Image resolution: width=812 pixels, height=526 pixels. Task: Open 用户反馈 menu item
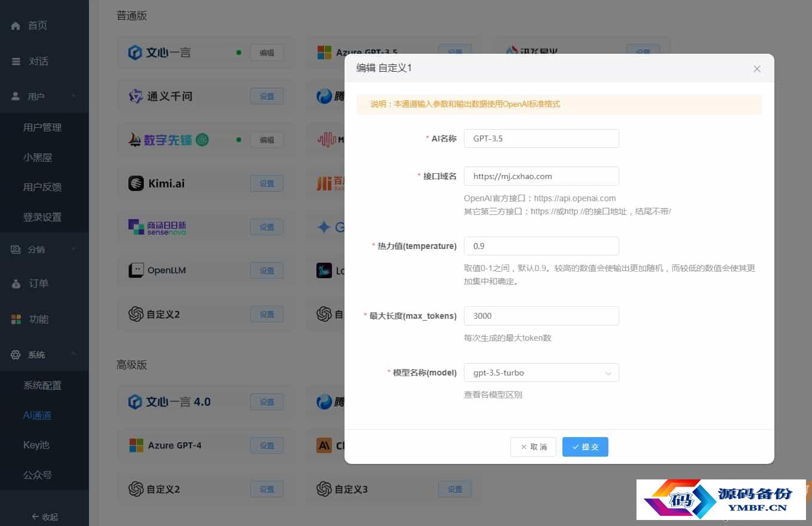coord(42,187)
